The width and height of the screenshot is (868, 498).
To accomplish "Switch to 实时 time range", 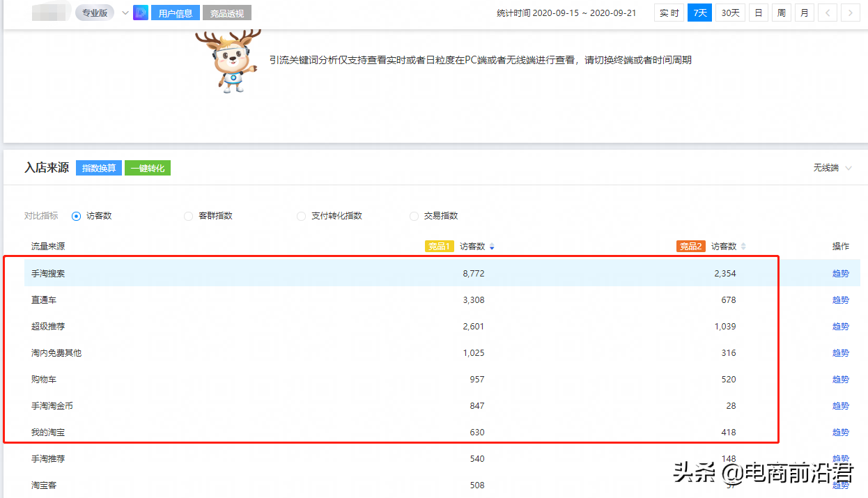I will (x=669, y=13).
